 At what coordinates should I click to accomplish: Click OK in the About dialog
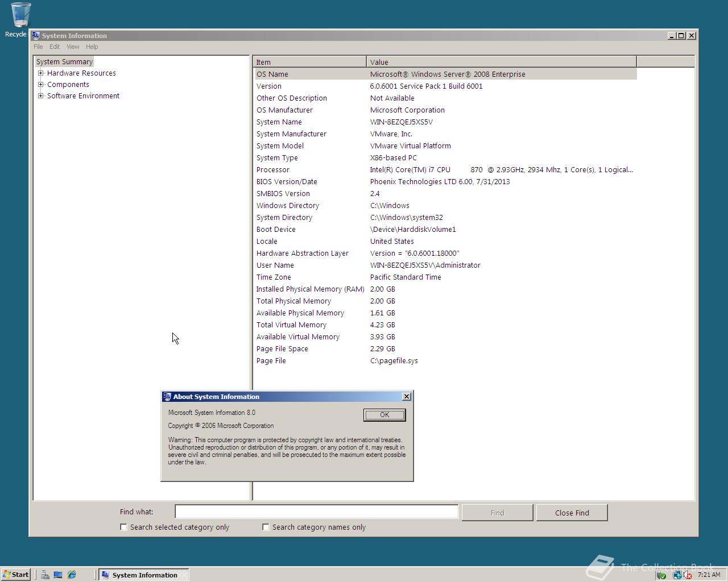click(x=384, y=415)
